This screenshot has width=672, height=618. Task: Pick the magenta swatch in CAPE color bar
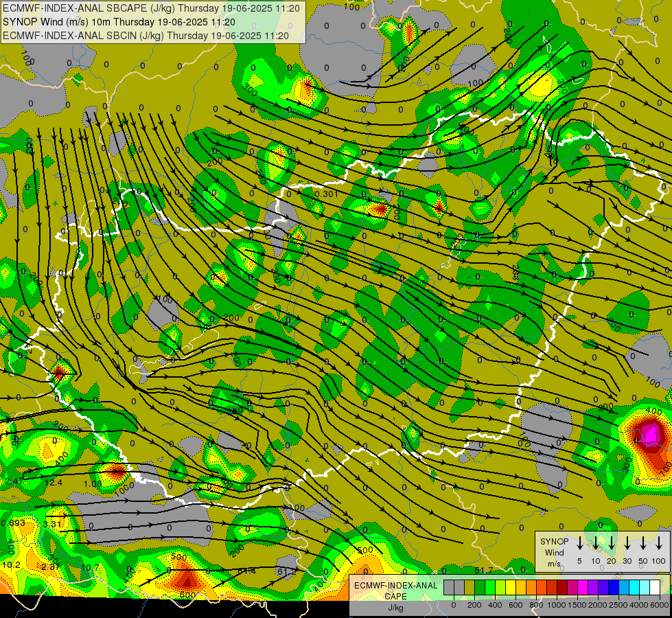[x=583, y=587]
